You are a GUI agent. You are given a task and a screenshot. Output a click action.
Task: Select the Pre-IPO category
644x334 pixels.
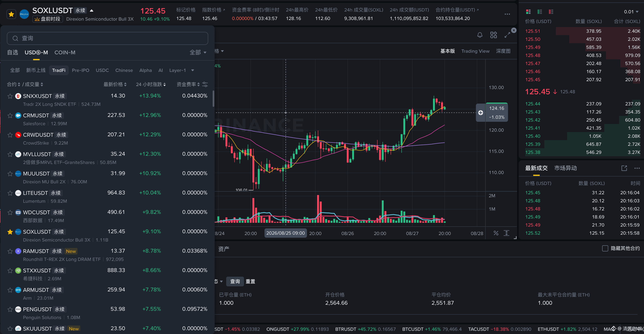point(80,70)
